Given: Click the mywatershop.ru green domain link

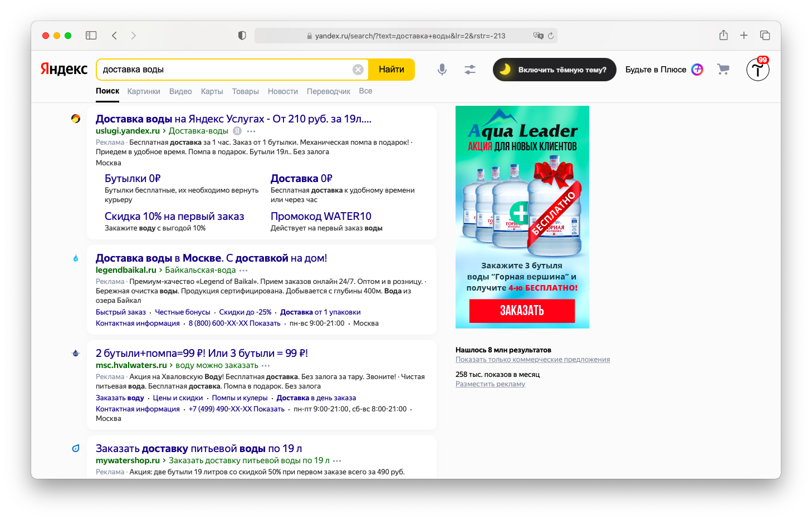Looking at the screenshot, I should pos(128,460).
